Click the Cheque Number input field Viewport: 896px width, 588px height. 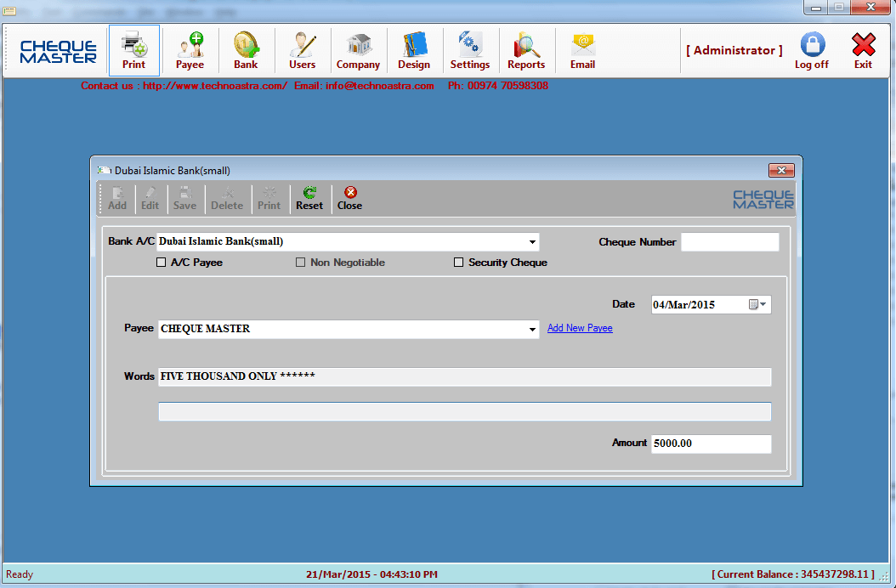point(729,242)
